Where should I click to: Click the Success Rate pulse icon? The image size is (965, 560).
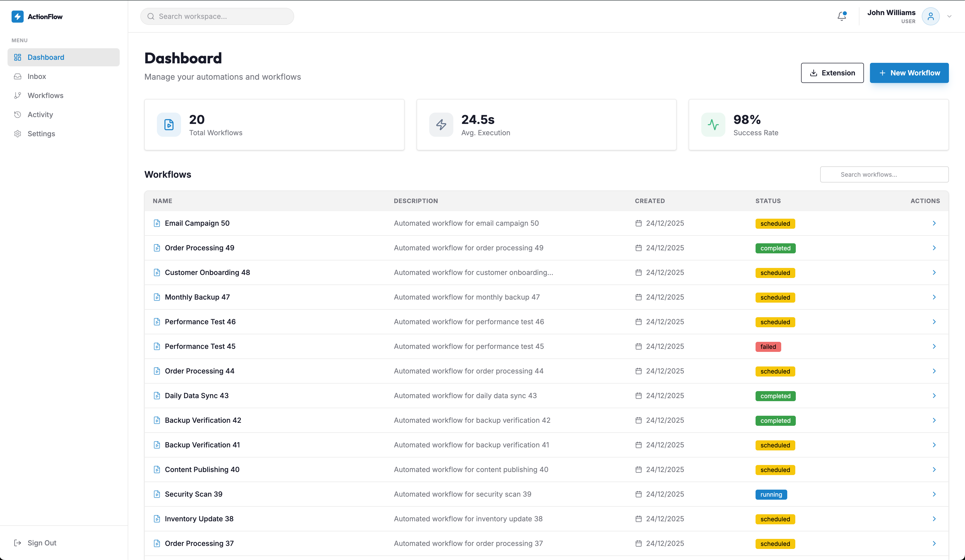713,124
